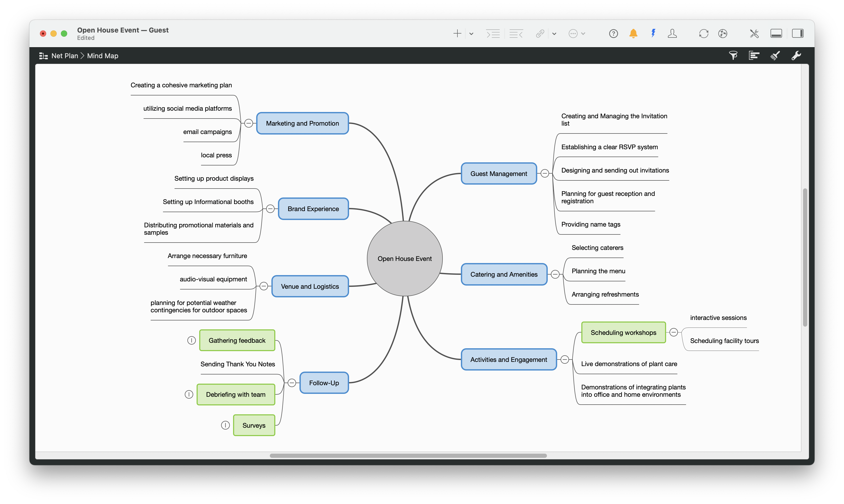Open quick actions with the lightning icon
The width and height of the screenshot is (844, 504).
tap(653, 33)
